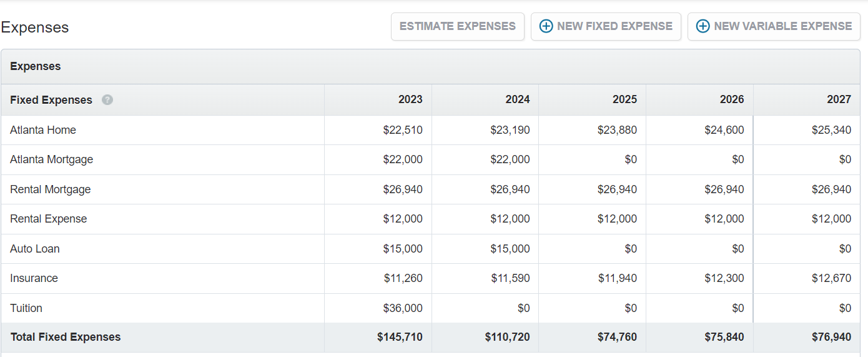
Task: Click Insurance 2026 amount $12,300
Action: (x=724, y=278)
